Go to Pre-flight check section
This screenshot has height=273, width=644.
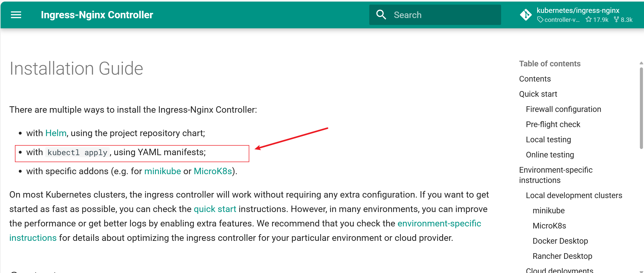pos(553,124)
